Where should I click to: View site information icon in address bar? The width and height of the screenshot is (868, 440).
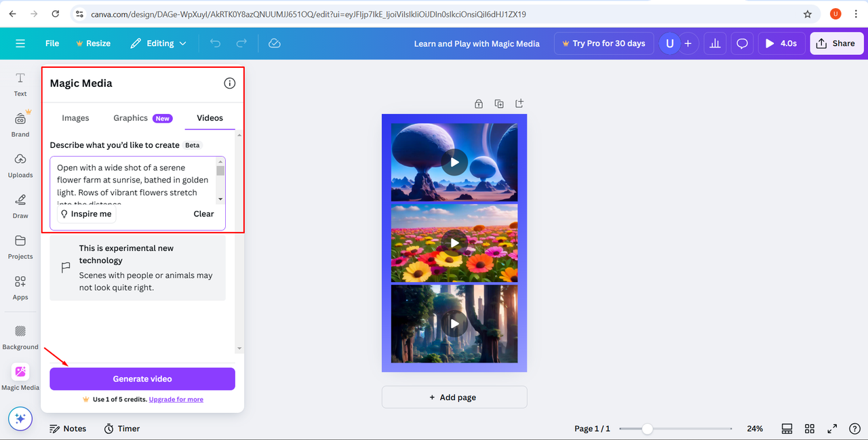79,14
